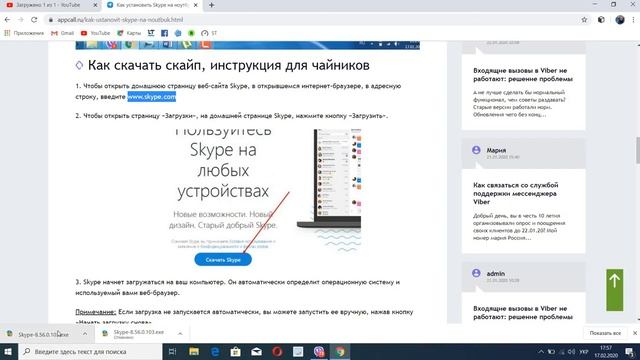Image resolution: width=640 pixels, height=360 pixels.
Task: Open the bottom Viber incoming calls article
Action: tap(523, 313)
